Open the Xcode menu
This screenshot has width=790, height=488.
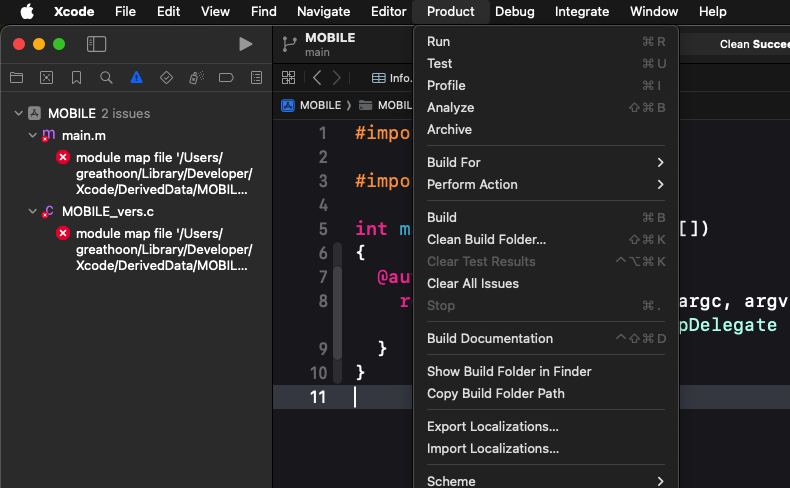74,11
